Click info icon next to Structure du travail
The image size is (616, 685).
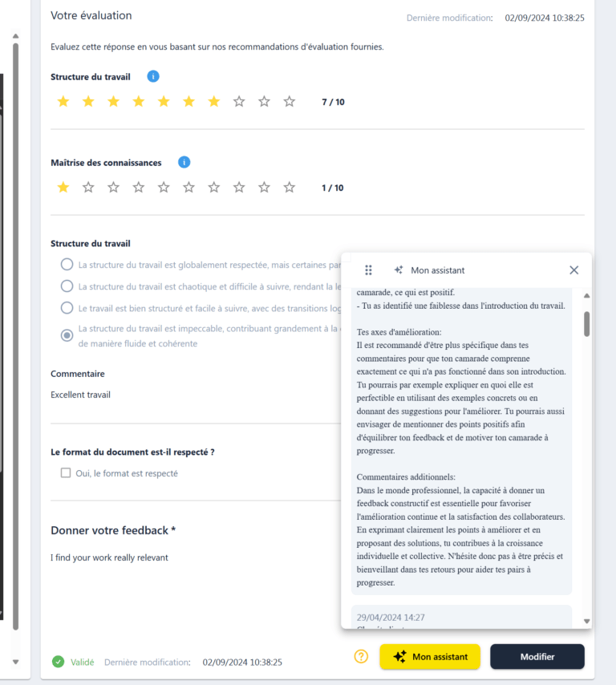click(153, 76)
